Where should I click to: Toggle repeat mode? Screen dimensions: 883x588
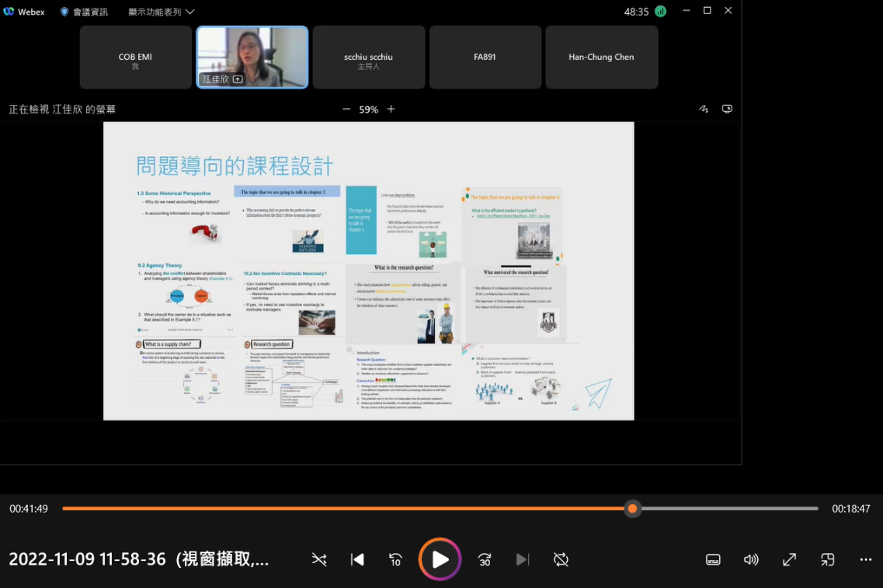(561, 559)
